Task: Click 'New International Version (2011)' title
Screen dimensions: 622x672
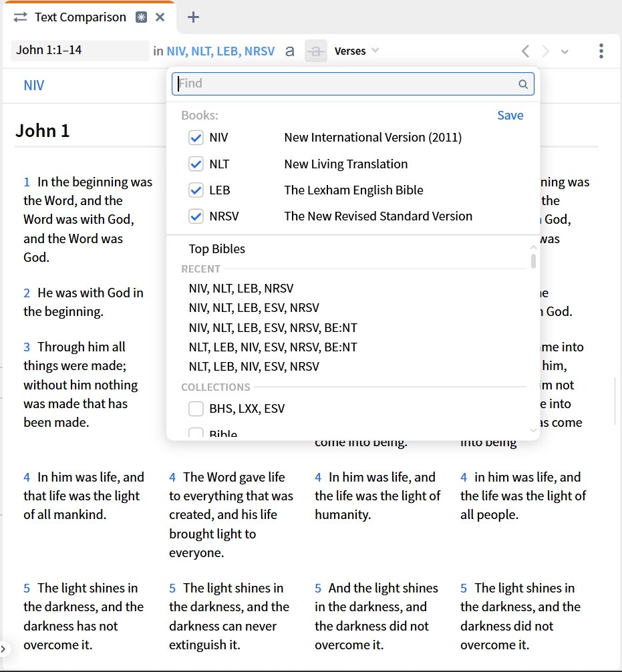Action: pyautogui.click(x=373, y=138)
